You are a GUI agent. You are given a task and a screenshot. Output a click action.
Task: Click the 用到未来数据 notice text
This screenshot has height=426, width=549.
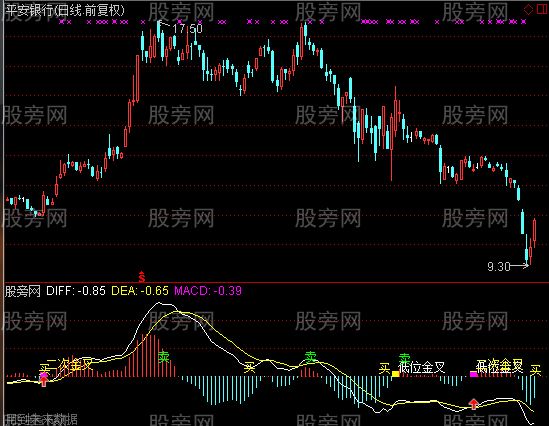(x=41, y=420)
